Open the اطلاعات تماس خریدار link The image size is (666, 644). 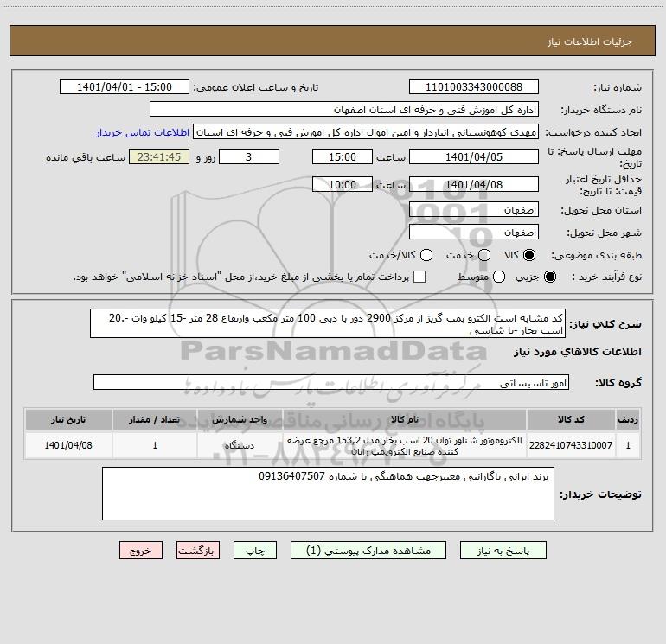click(143, 132)
